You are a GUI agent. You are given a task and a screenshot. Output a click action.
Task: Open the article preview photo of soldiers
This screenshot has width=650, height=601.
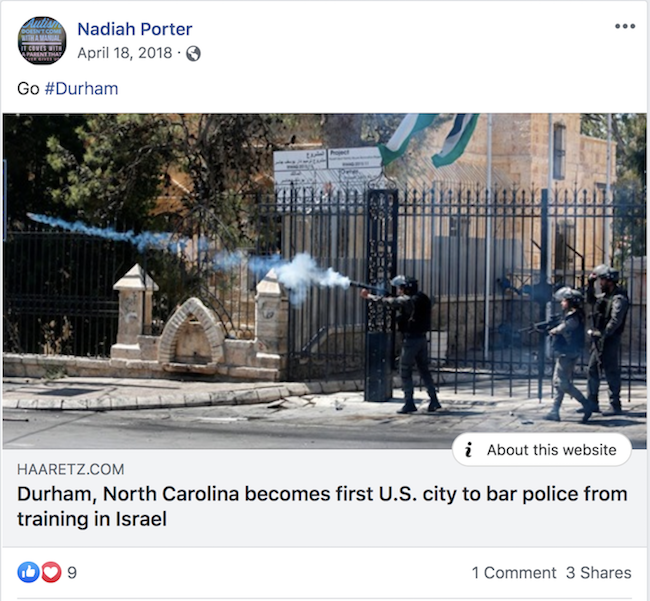coord(324,281)
